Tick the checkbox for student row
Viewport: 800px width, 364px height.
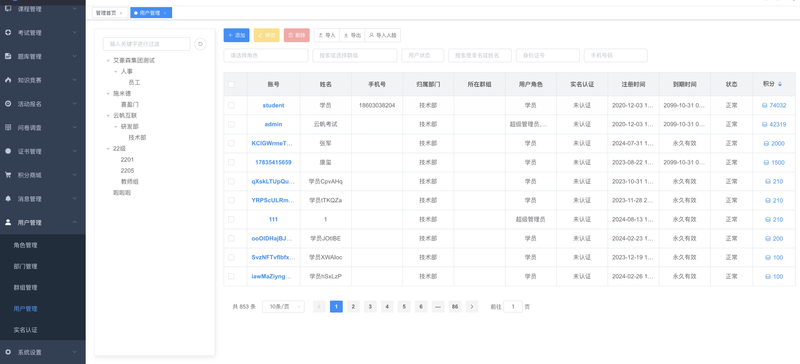click(231, 105)
